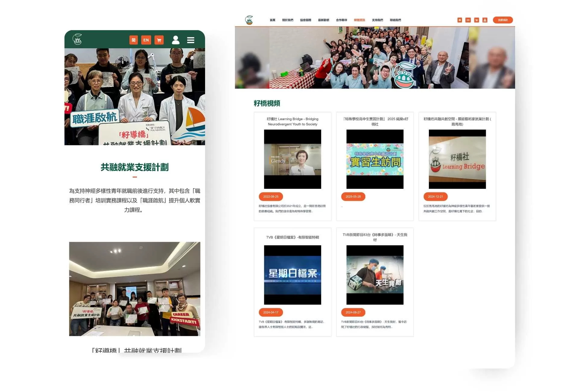Click the desktop user account icon

click(x=485, y=20)
